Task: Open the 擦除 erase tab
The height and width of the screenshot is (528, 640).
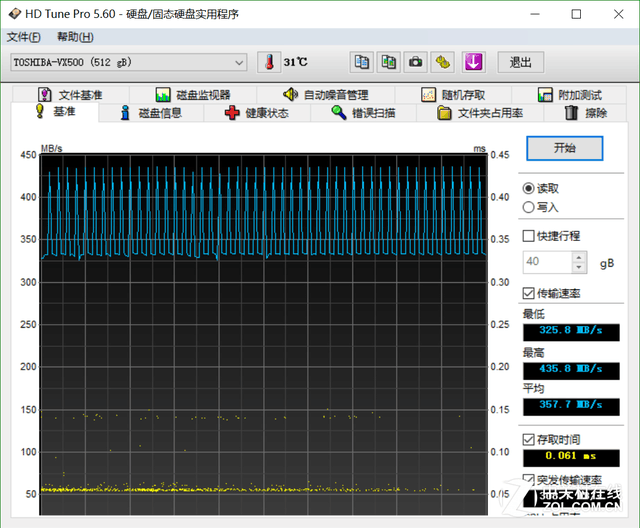Action: pyautogui.click(x=586, y=113)
